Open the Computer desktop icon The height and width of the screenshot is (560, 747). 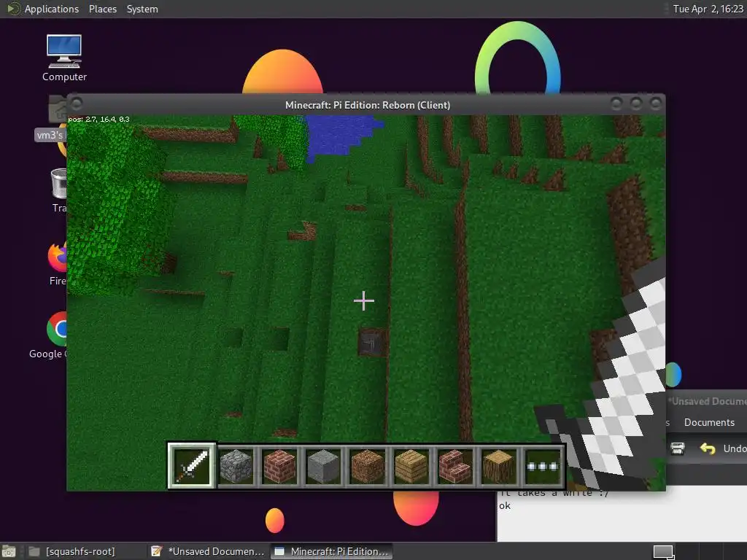[x=64, y=58]
